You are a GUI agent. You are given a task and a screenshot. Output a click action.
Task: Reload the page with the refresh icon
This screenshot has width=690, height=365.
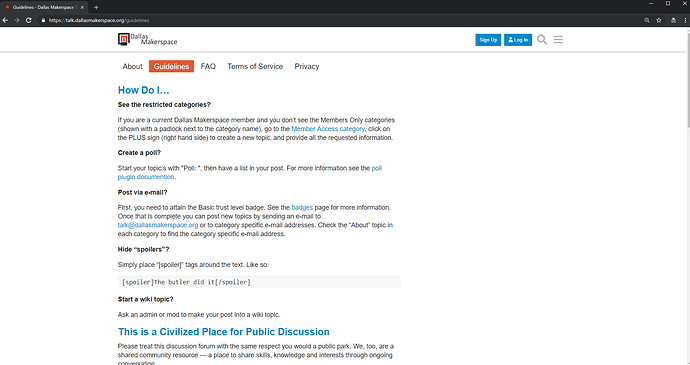[x=29, y=20]
